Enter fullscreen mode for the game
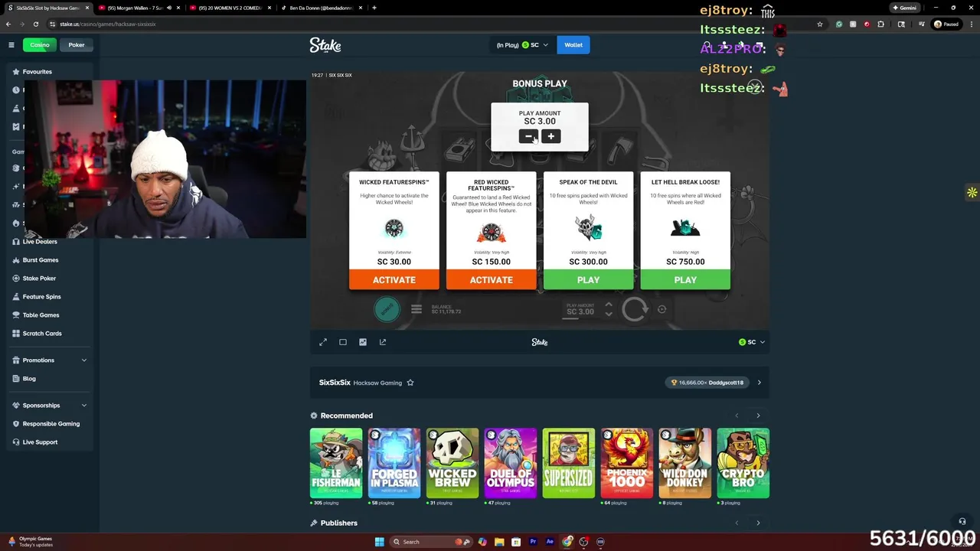 pyautogui.click(x=323, y=342)
